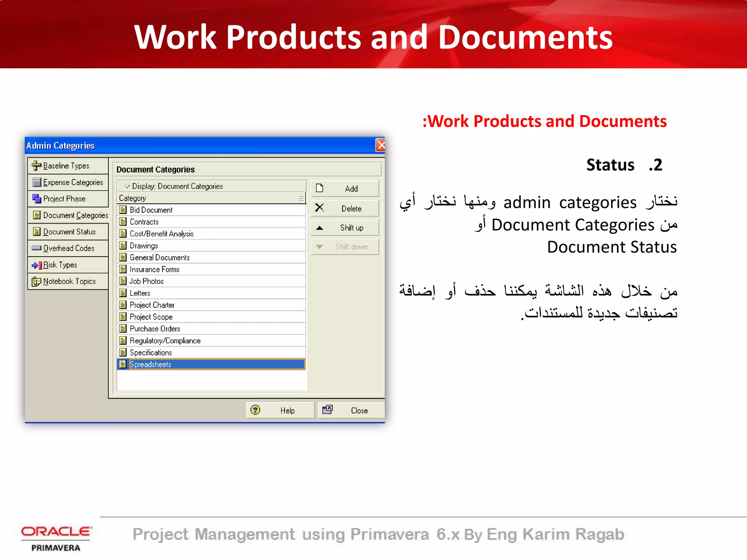Click the Delete button label

[351, 209]
